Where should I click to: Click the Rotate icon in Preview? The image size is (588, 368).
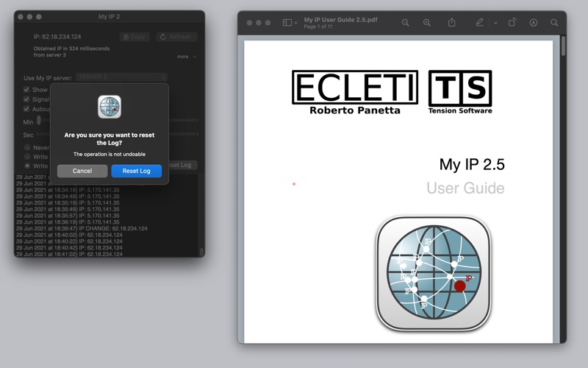point(512,23)
